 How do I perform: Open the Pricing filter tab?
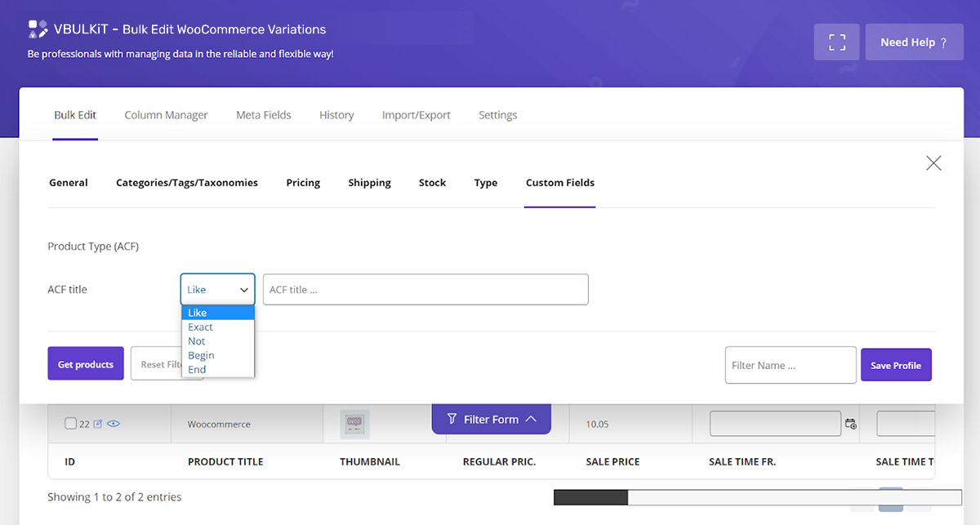click(x=303, y=183)
